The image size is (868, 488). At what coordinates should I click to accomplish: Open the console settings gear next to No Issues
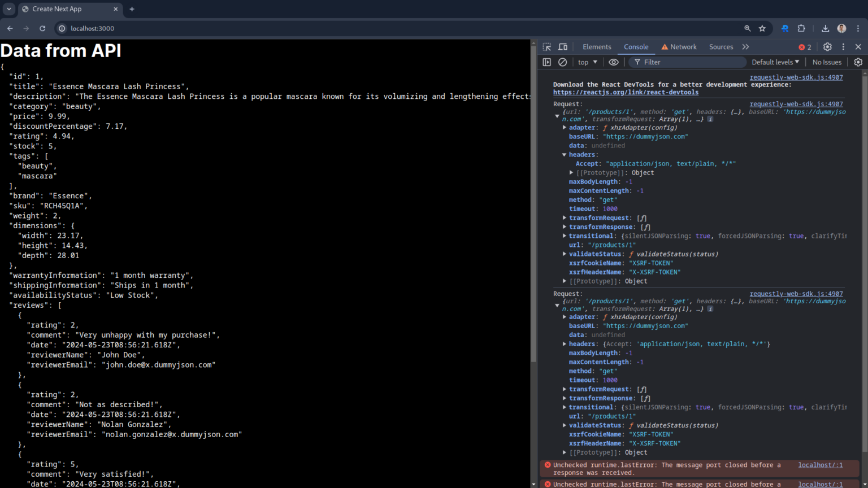click(858, 62)
